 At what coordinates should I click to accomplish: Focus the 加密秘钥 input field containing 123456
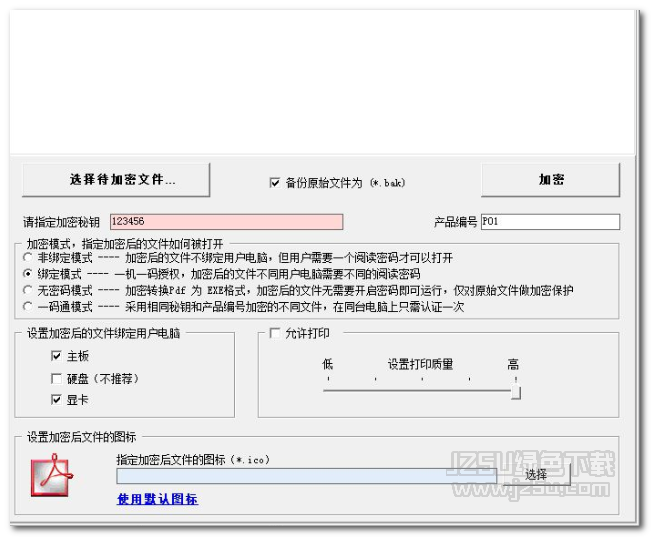click(x=226, y=221)
